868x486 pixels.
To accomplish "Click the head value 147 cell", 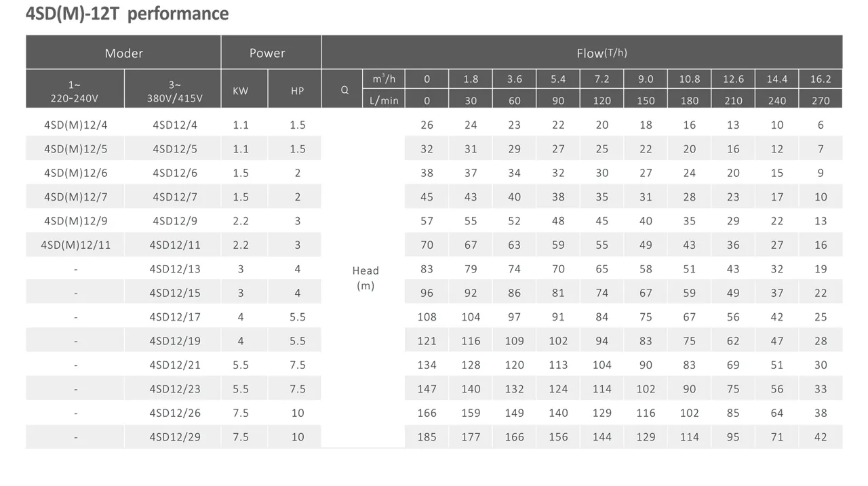I will point(427,389).
